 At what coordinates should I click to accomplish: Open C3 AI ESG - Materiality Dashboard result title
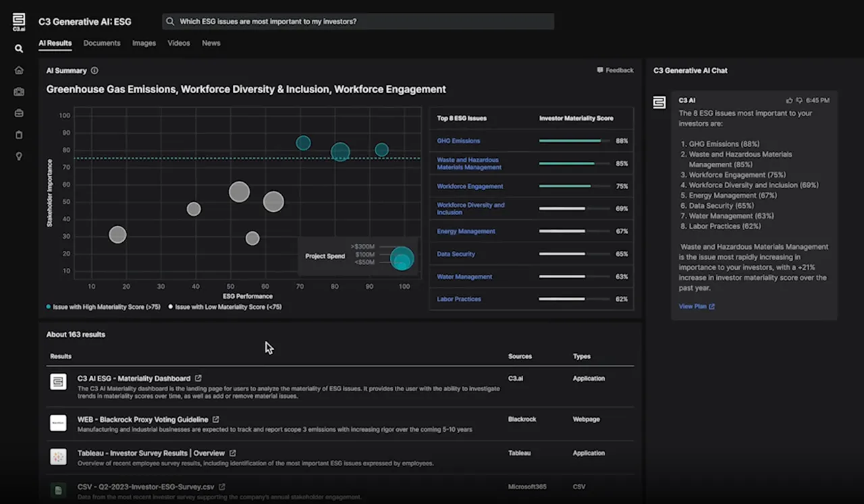tap(134, 379)
